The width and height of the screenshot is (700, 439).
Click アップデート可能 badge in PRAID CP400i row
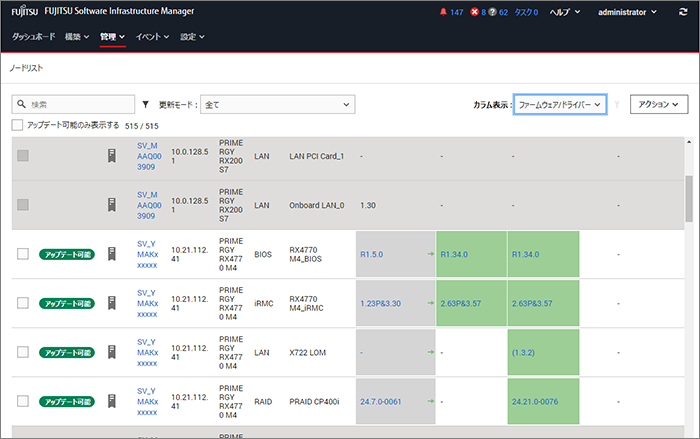pos(67,401)
